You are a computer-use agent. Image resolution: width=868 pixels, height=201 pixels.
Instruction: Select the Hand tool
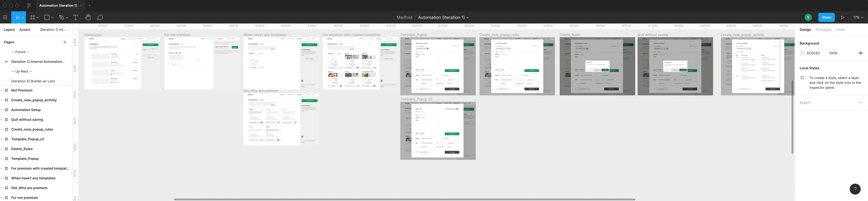[88, 17]
